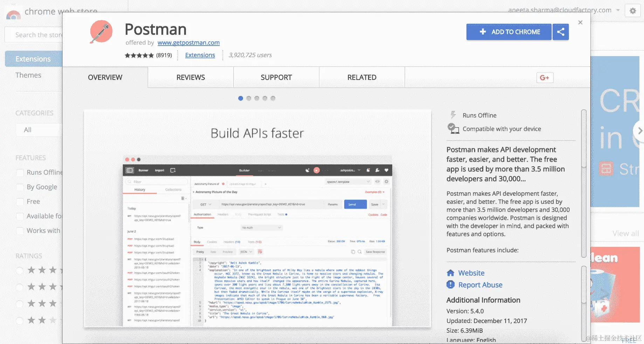Switch to the Support tab

click(x=276, y=77)
